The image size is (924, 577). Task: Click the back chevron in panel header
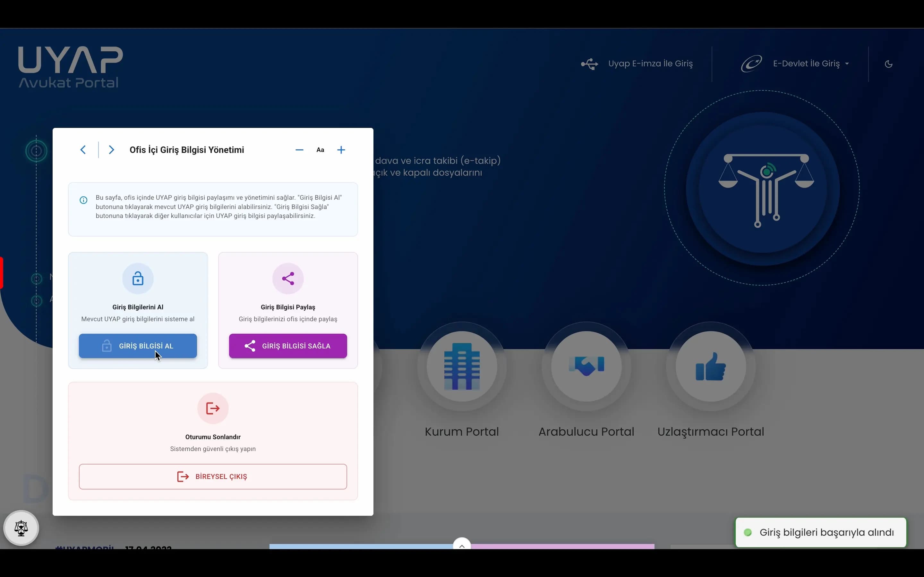click(83, 150)
